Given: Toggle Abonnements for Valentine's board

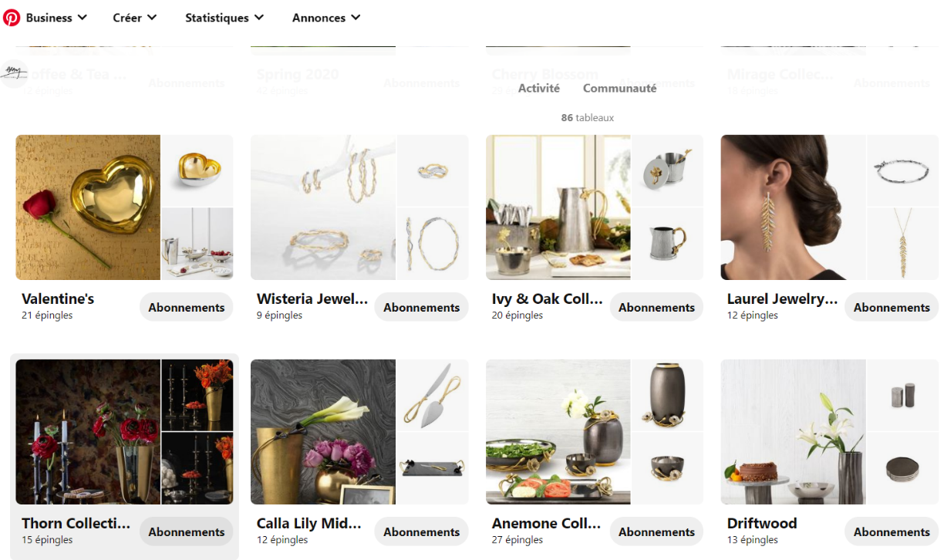Looking at the screenshot, I should (187, 307).
